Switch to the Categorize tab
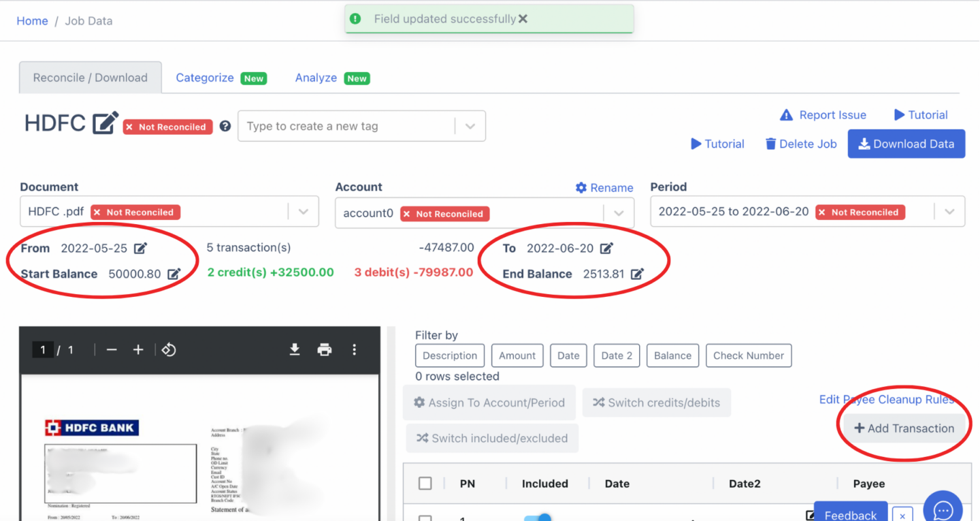Image resolution: width=980 pixels, height=521 pixels. (x=205, y=78)
